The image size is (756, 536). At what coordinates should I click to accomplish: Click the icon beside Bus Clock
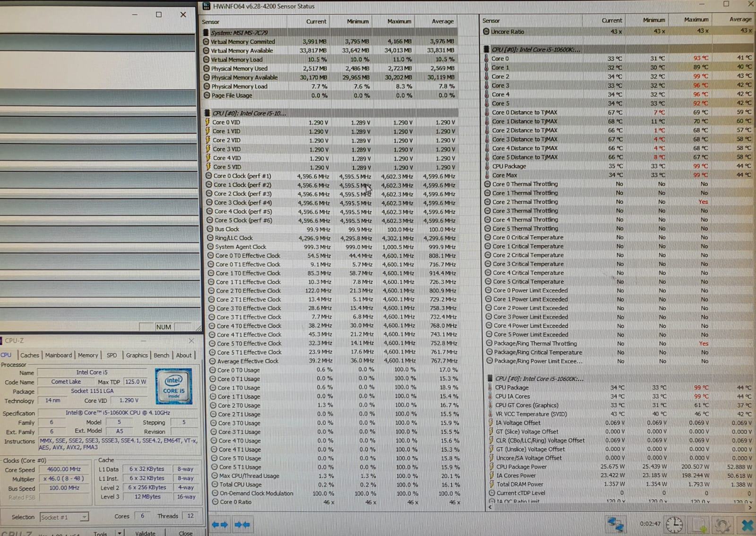[x=210, y=229]
